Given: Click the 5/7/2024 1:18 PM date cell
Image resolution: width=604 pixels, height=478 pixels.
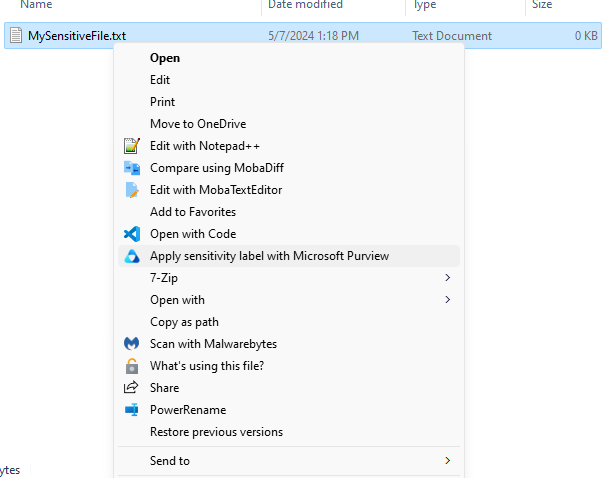Looking at the screenshot, I should click(314, 36).
